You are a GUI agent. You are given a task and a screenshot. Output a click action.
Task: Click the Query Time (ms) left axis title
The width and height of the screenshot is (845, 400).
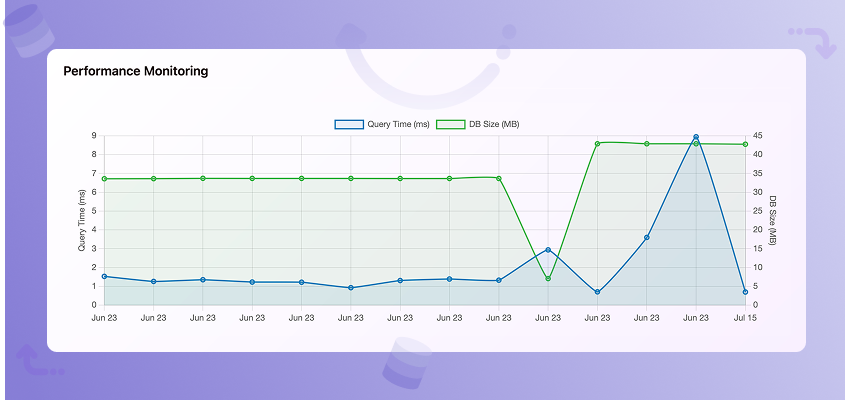(x=82, y=220)
